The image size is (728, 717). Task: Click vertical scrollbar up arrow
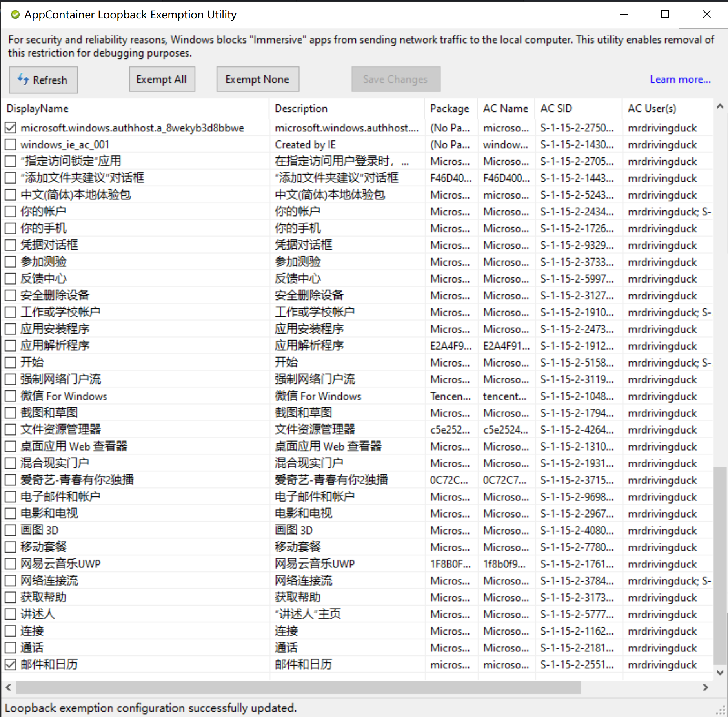pos(720,106)
